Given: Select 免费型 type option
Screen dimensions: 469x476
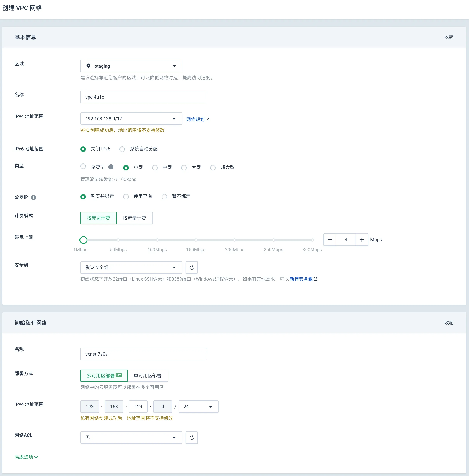Looking at the screenshot, I should pyautogui.click(x=83, y=167).
